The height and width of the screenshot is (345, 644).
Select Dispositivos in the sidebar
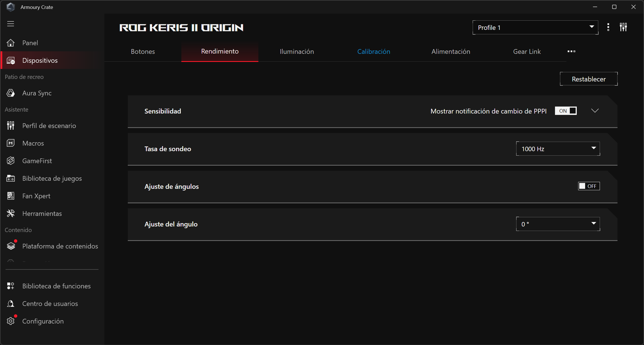coord(52,60)
